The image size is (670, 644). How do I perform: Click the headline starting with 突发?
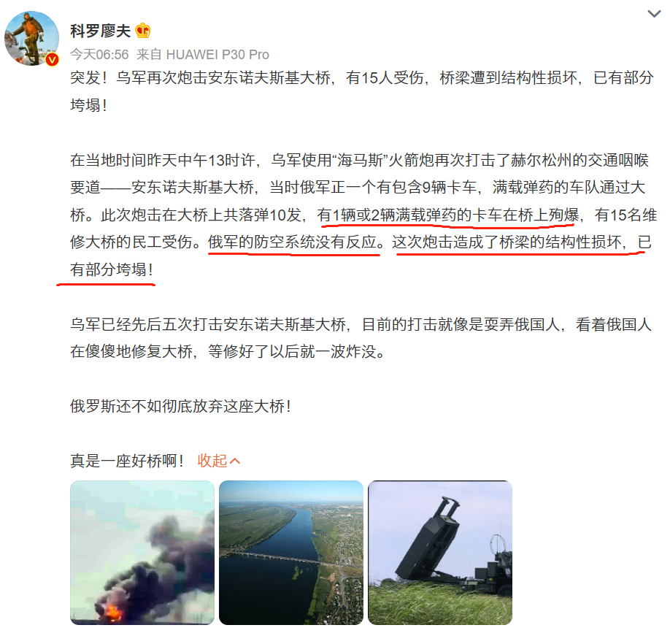(x=362, y=91)
